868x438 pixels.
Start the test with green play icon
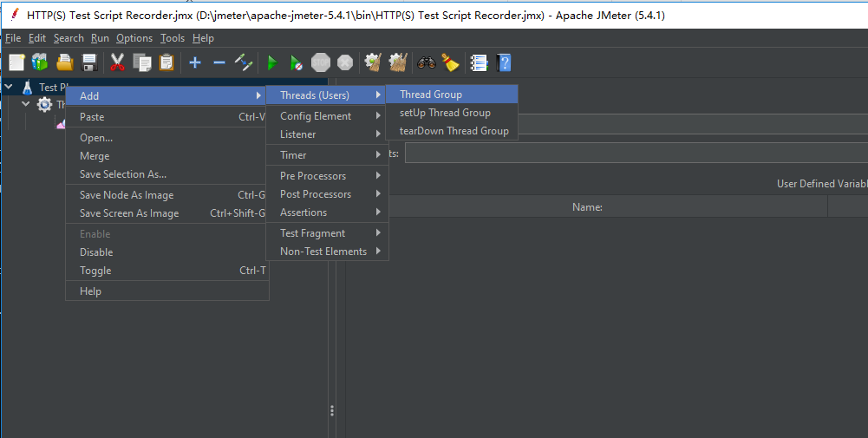click(x=271, y=62)
